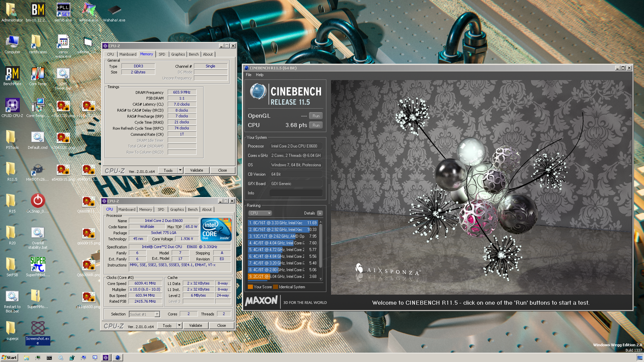Run the CPU benchmark test

(x=316, y=125)
